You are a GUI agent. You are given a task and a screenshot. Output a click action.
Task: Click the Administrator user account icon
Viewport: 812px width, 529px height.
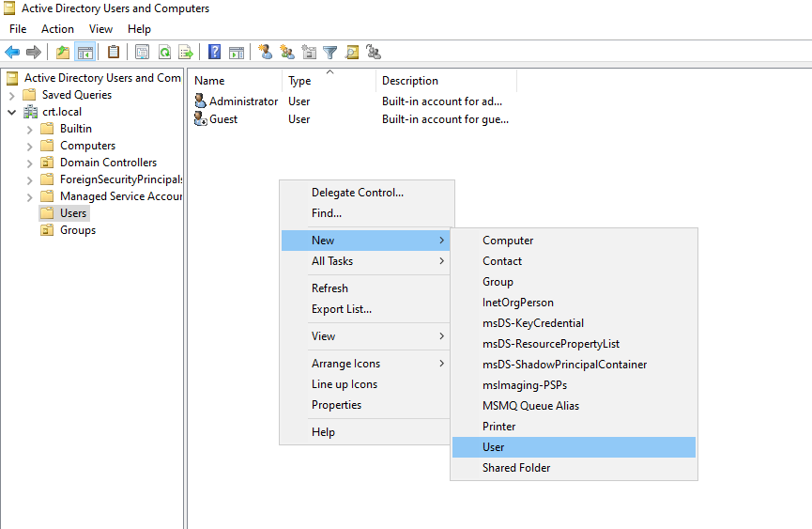click(x=200, y=101)
